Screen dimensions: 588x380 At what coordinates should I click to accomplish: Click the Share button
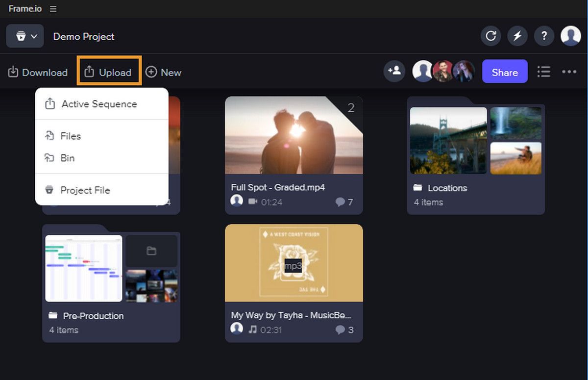pyautogui.click(x=505, y=72)
